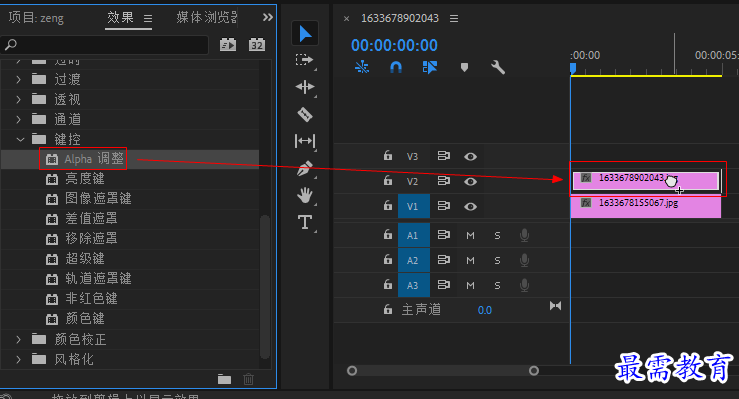Toggle Linked Selection icon

(x=430, y=67)
